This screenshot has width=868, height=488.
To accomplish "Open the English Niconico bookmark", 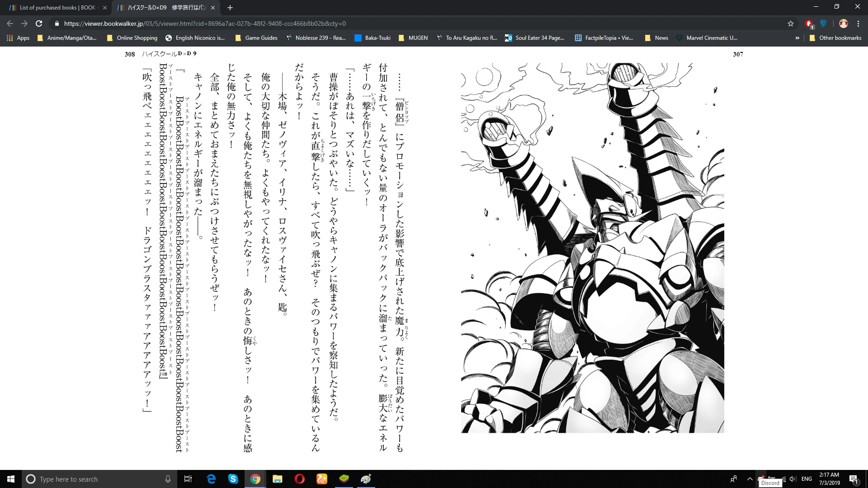I will (x=195, y=38).
